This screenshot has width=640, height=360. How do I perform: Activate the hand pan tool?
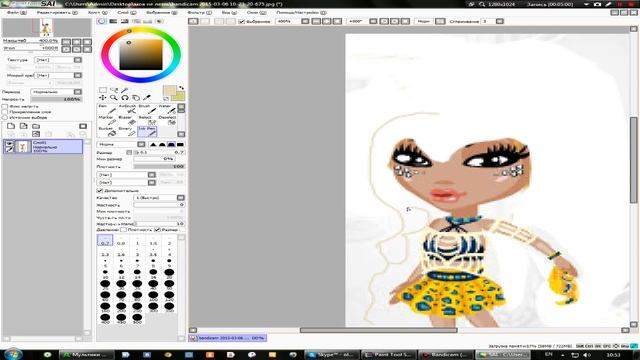pyautogui.click(x=136, y=98)
